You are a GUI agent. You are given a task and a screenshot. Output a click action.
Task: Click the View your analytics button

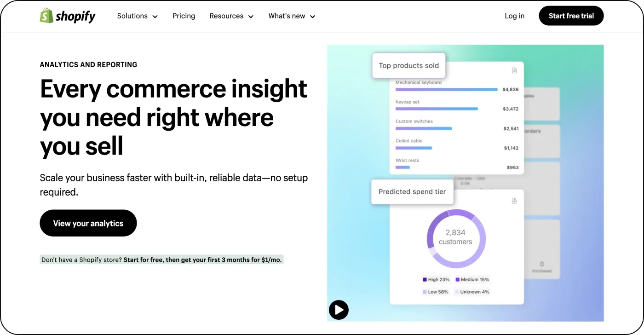pos(88,223)
